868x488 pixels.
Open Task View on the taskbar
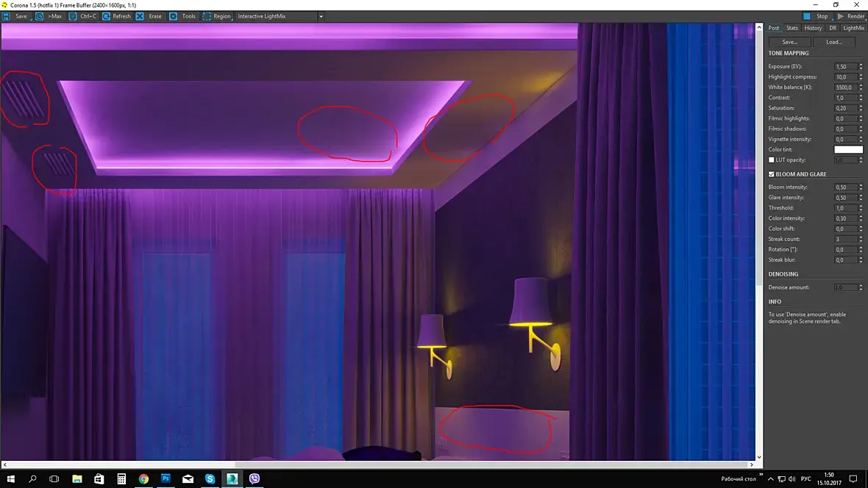coord(54,478)
